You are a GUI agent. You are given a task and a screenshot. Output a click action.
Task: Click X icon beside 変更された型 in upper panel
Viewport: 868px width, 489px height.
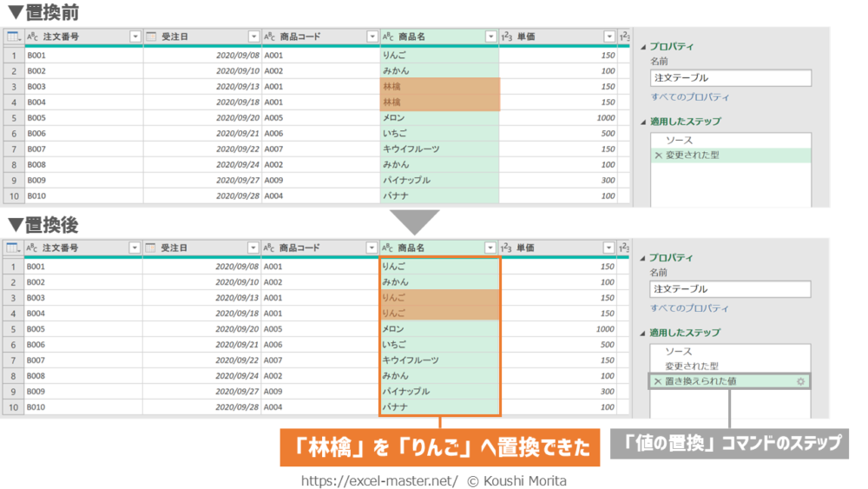coord(657,155)
